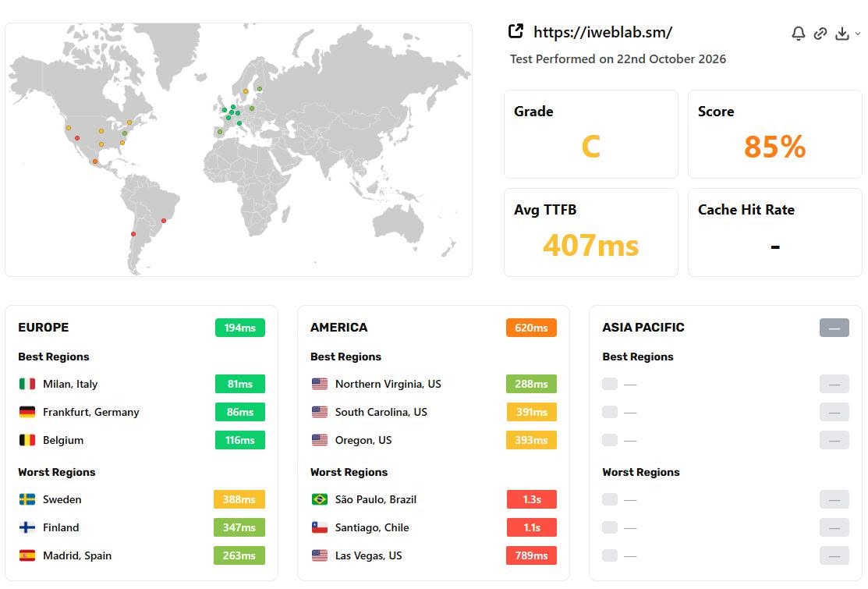868x589 pixels.
Task: Click the 81ms value for Milan
Action: [239, 384]
